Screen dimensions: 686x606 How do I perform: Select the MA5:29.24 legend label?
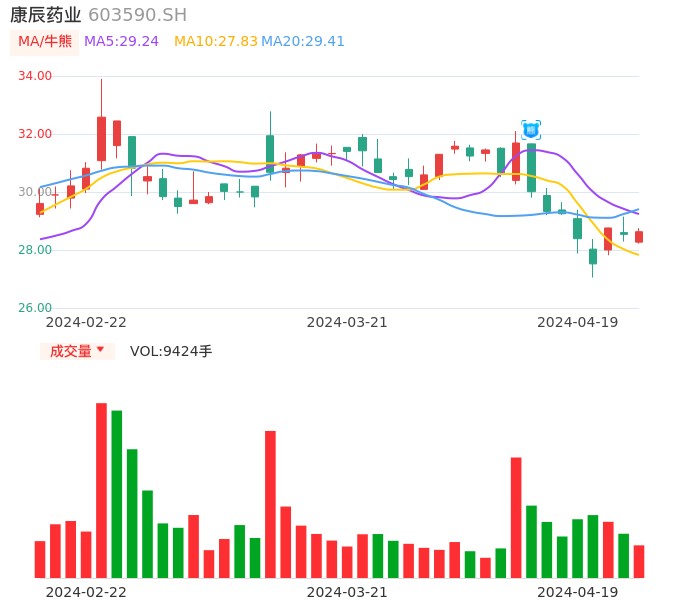tap(121, 41)
